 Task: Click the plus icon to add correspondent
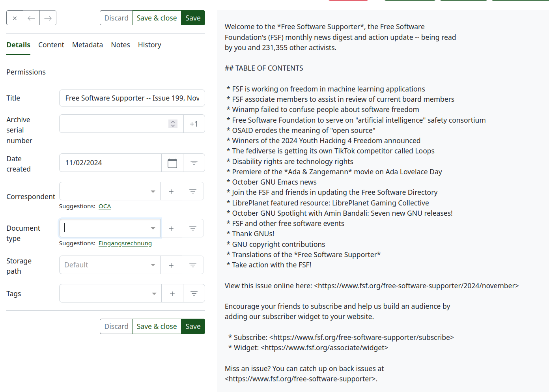pos(171,191)
